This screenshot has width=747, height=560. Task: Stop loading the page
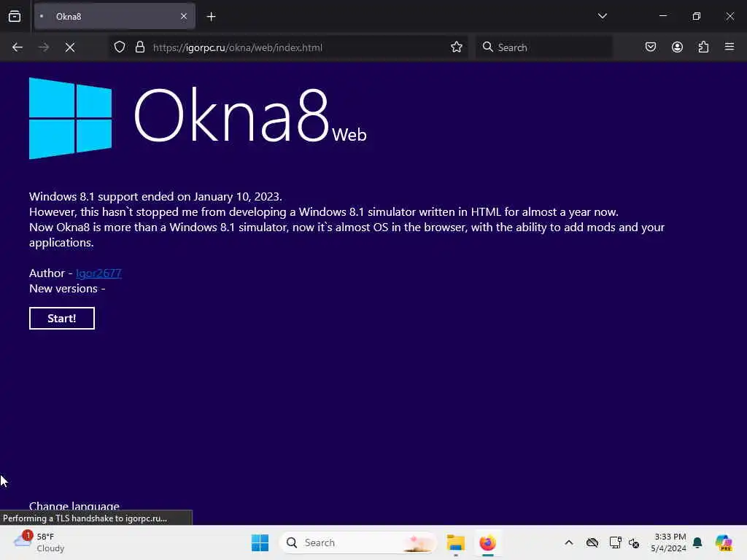pos(70,47)
